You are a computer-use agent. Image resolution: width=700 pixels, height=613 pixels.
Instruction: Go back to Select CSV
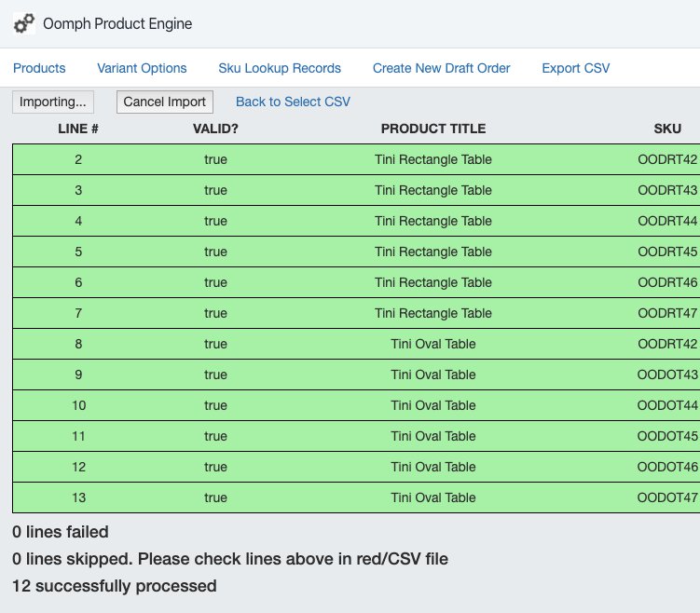click(x=293, y=102)
